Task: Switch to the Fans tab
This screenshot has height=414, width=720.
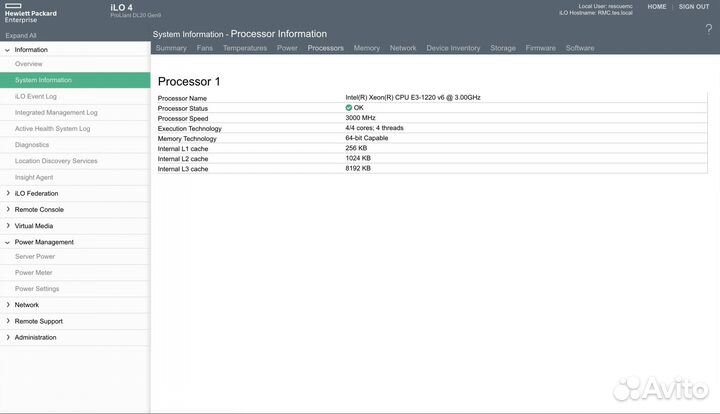Action: click(204, 48)
